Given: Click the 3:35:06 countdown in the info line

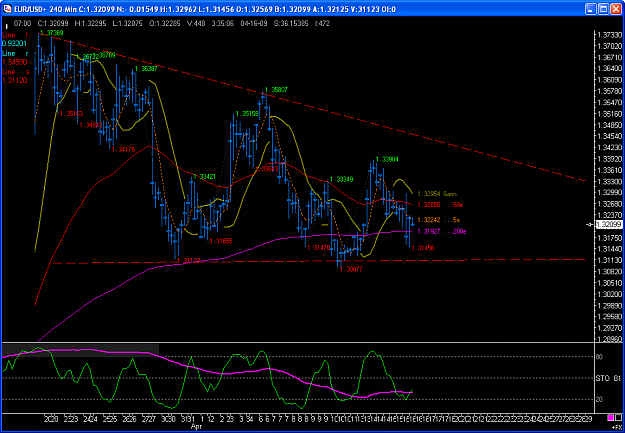Looking at the screenshot, I should pos(222,23).
